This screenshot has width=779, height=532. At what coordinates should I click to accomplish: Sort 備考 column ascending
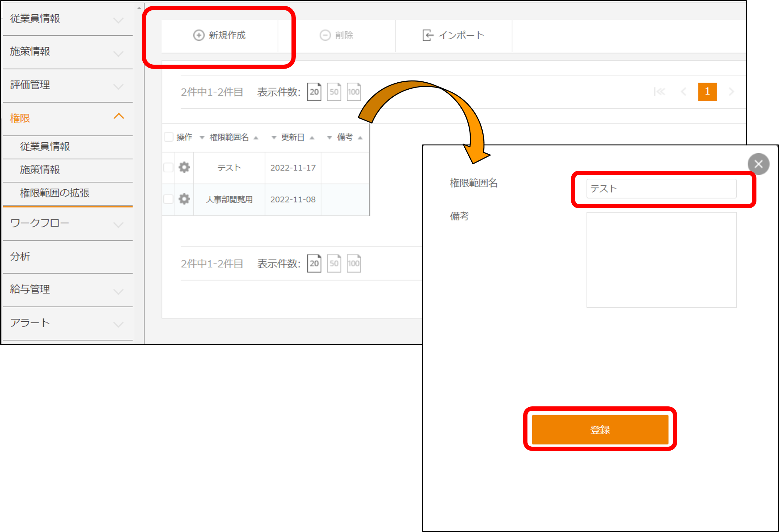coord(360,138)
